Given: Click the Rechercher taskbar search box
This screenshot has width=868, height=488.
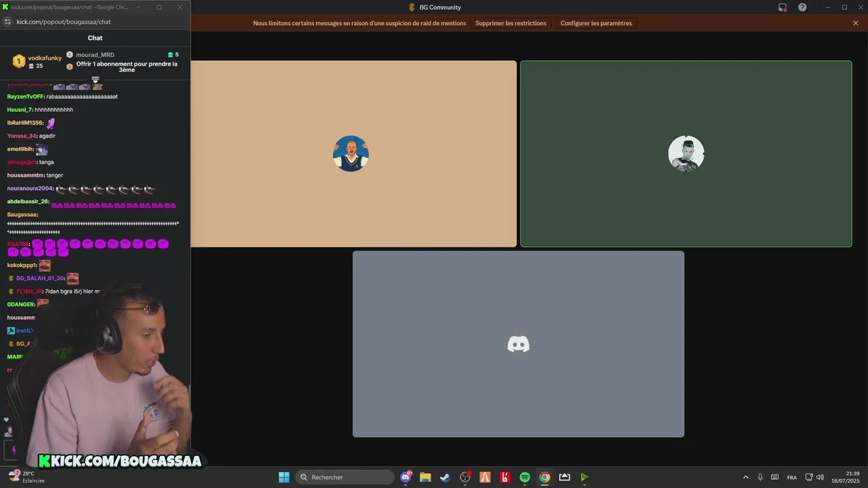Looking at the screenshot, I should click(344, 477).
